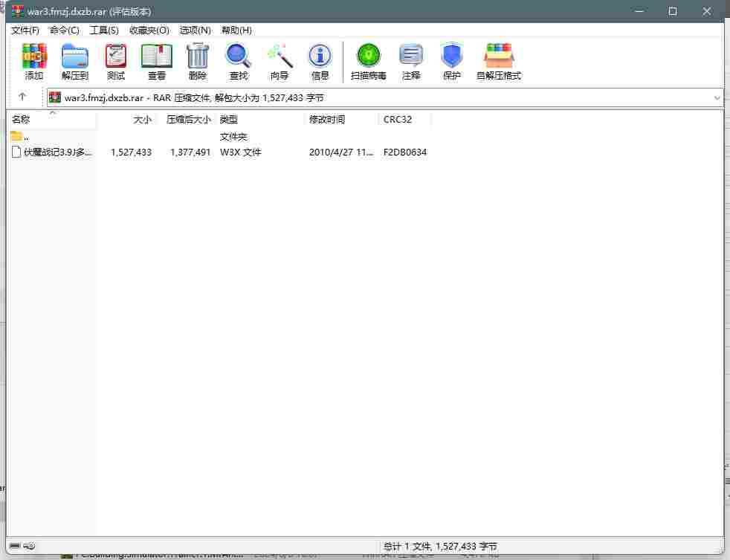Open the 命令(C) menu

tap(64, 30)
